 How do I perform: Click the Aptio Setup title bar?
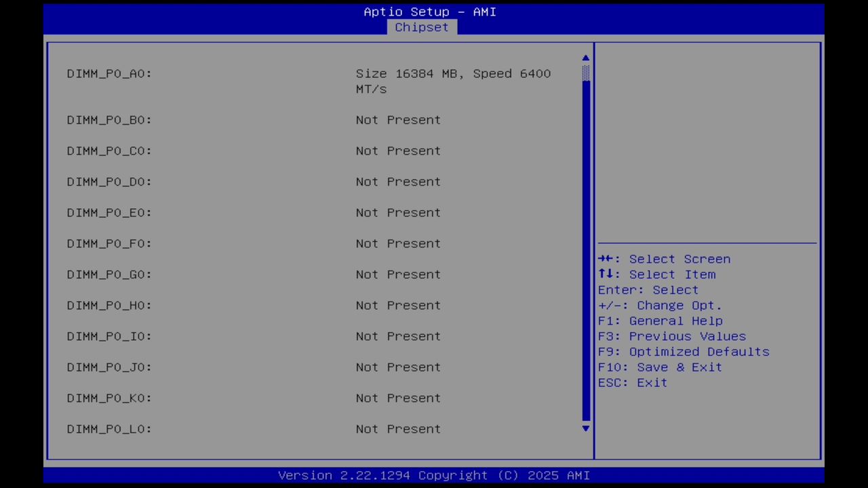(x=429, y=12)
